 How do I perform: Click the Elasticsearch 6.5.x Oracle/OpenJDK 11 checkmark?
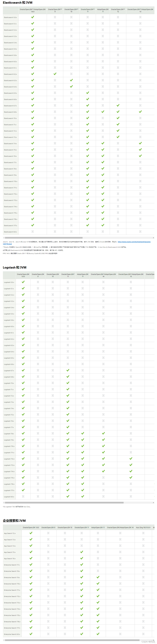pos(88,93)
